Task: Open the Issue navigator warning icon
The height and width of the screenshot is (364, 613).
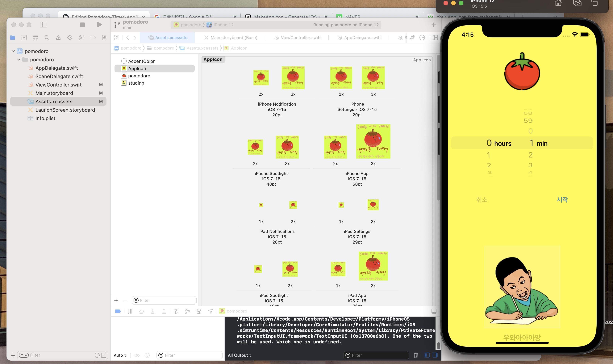Action: 58,37
